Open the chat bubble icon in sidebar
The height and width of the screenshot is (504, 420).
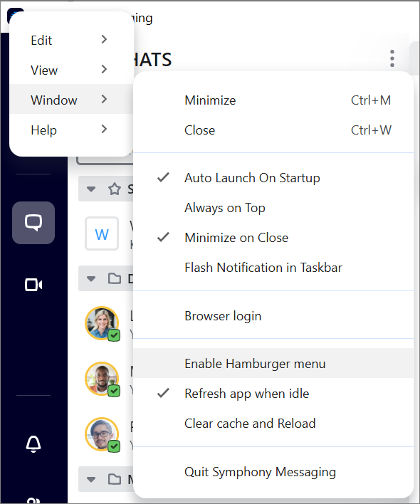click(33, 222)
